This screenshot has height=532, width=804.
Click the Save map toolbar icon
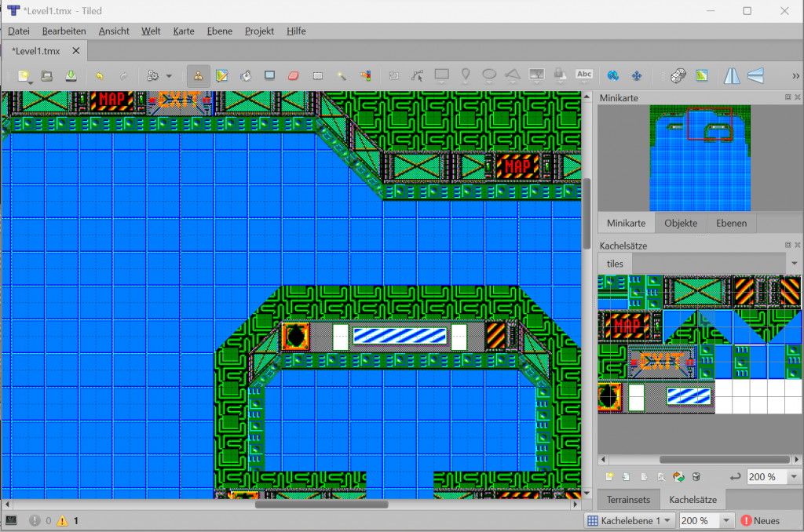(x=71, y=75)
